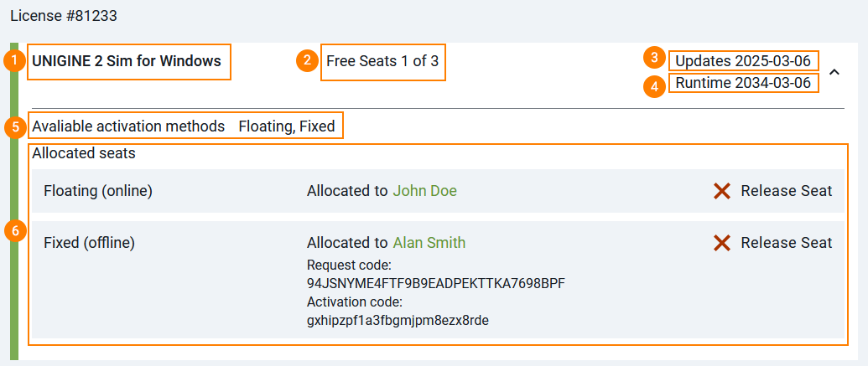Release Seat for the Fixed offline seat
This screenshot has width=868, height=366.
click(x=786, y=243)
